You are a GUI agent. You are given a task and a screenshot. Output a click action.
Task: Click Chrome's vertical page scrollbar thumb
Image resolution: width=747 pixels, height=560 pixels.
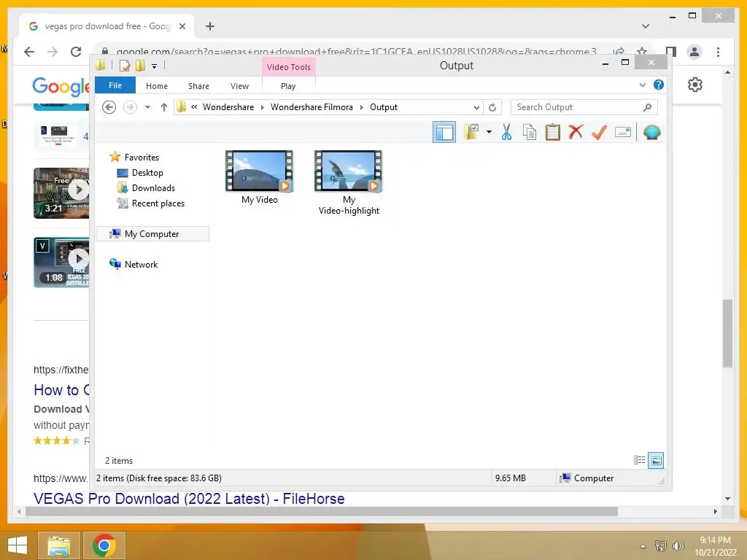727,333
